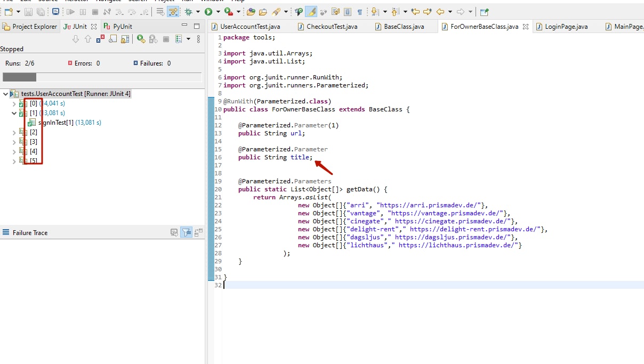The image size is (644, 364).
Task: Click Show Stack Trace in Console icon
Action: 174,232
